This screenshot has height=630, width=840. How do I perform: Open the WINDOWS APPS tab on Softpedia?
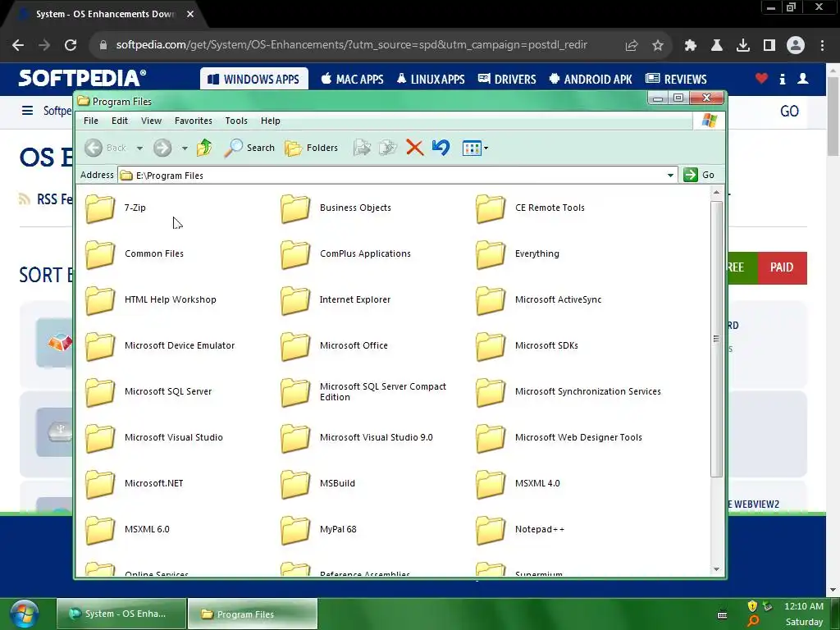(254, 80)
